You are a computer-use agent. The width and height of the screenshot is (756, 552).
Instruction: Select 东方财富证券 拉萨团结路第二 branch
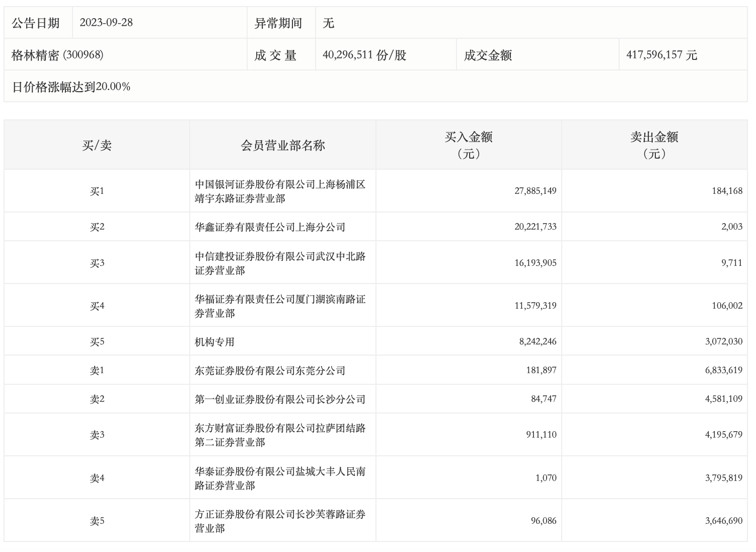[280, 435]
